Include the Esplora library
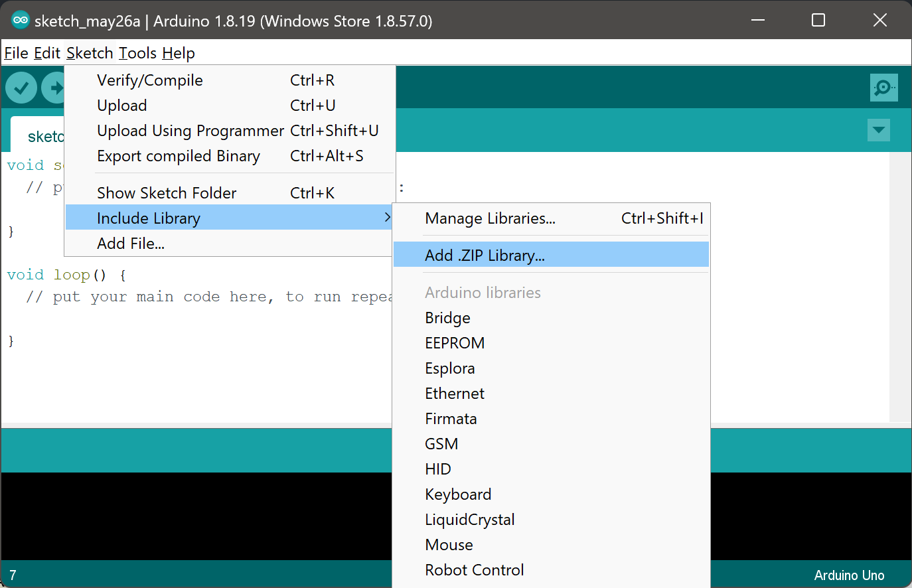 pos(551,368)
